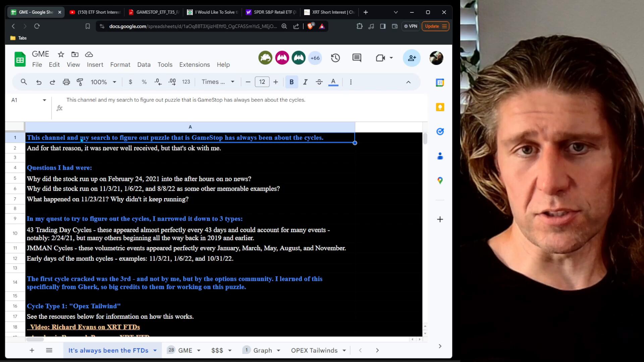Open the text color picker
The height and width of the screenshot is (362, 644).
(333, 82)
